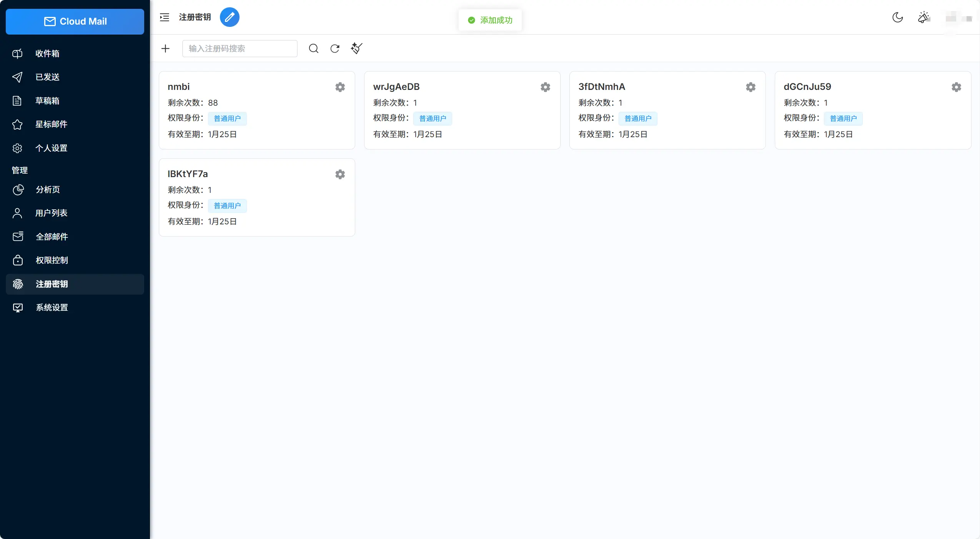Open 全部邮件 all mail
Viewport: 980px width, 539px height.
[x=75, y=237]
